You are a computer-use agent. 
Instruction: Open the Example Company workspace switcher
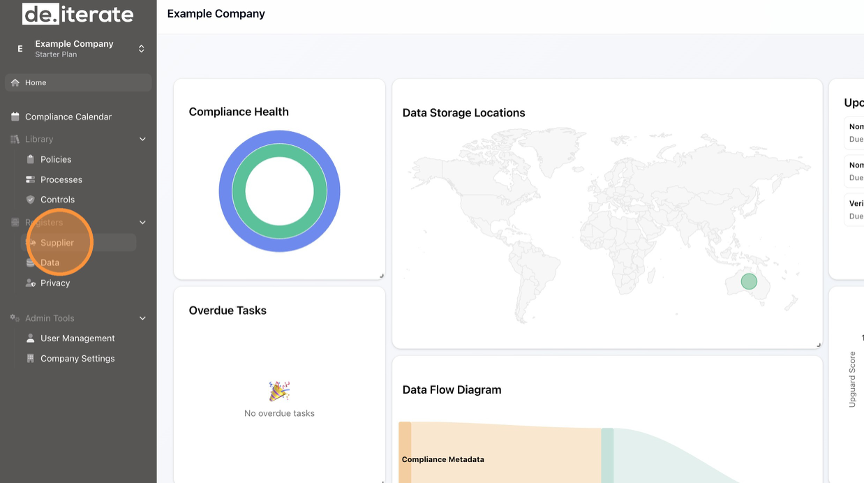pos(141,48)
